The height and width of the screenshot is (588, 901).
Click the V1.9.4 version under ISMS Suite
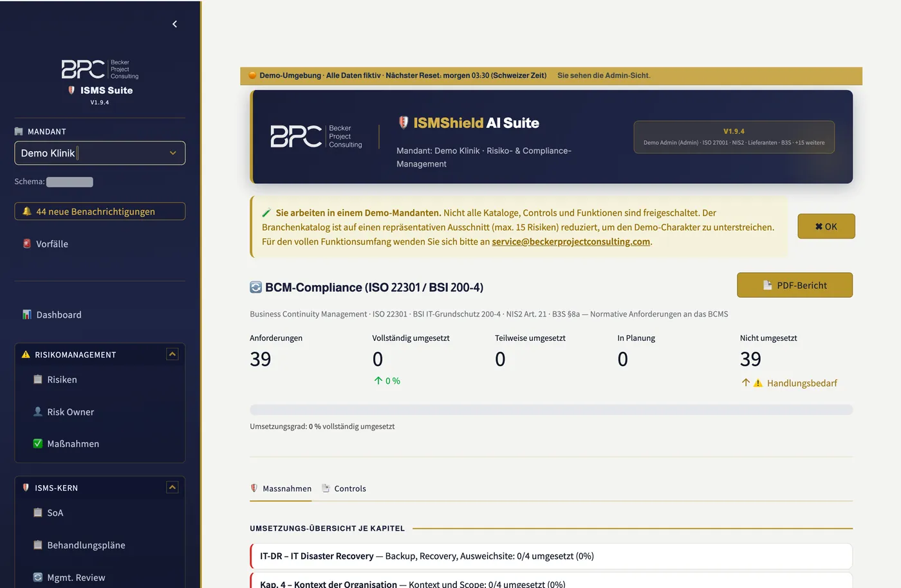click(x=100, y=102)
